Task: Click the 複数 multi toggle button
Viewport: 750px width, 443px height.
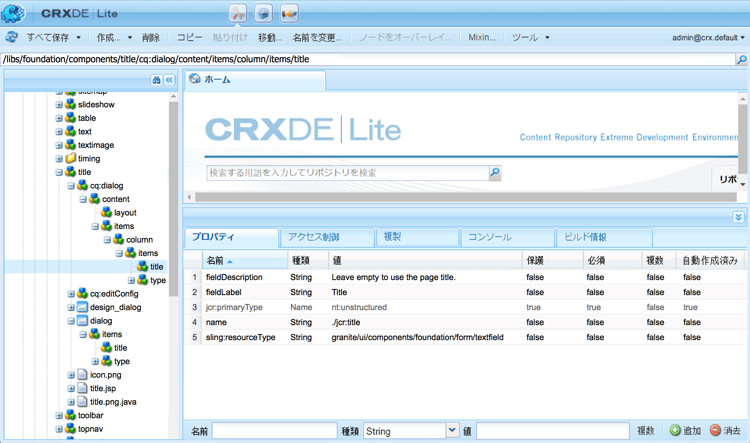Action: click(x=645, y=431)
